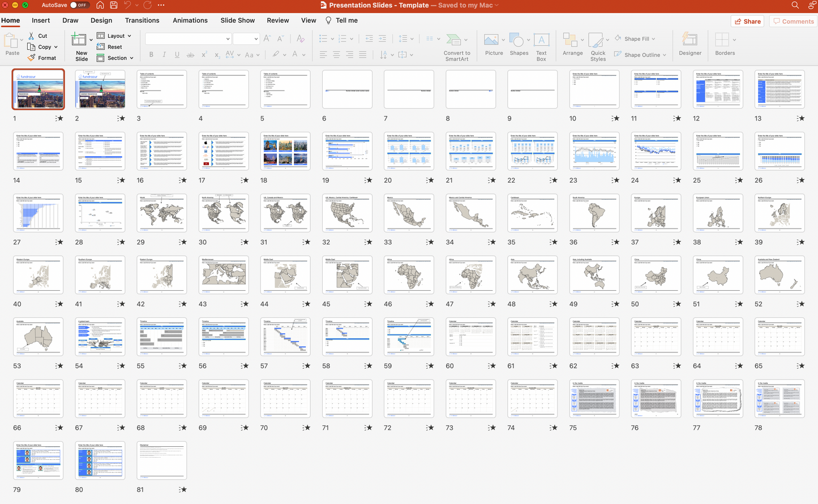Image resolution: width=818 pixels, height=504 pixels.
Task: Expand the Layout dropdown
Action: (x=115, y=36)
